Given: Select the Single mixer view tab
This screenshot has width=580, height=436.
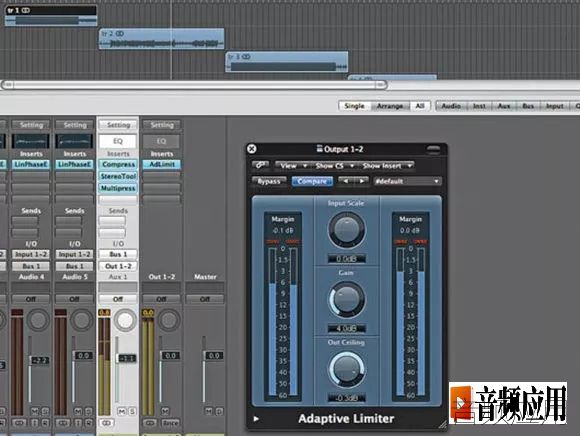Looking at the screenshot, I should pyautogui.click(x=354, y=106).
